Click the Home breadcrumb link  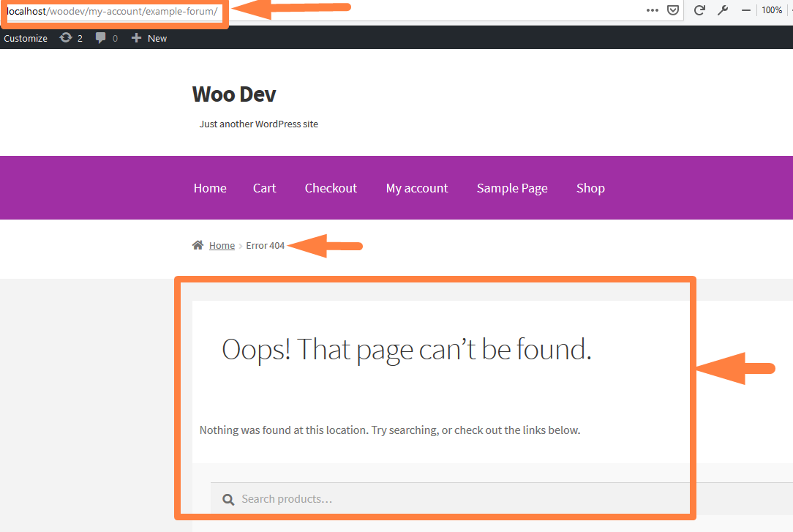coord(222,245)
